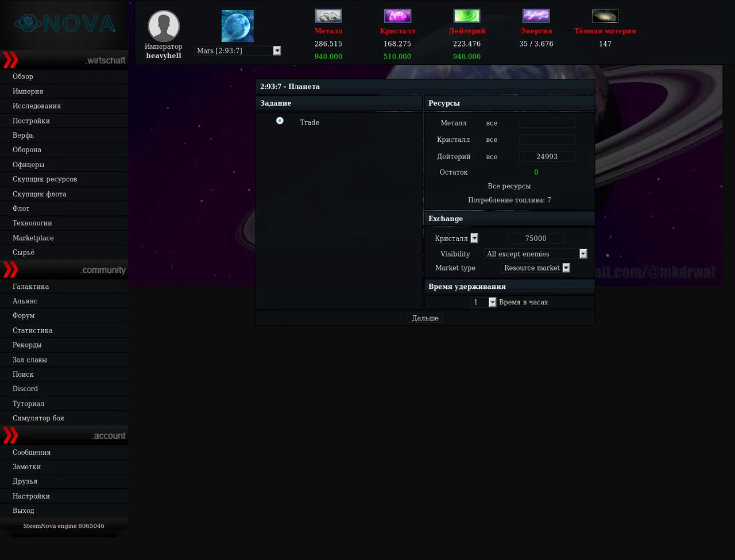Click the Deuterium resource icon

point(467,16)
